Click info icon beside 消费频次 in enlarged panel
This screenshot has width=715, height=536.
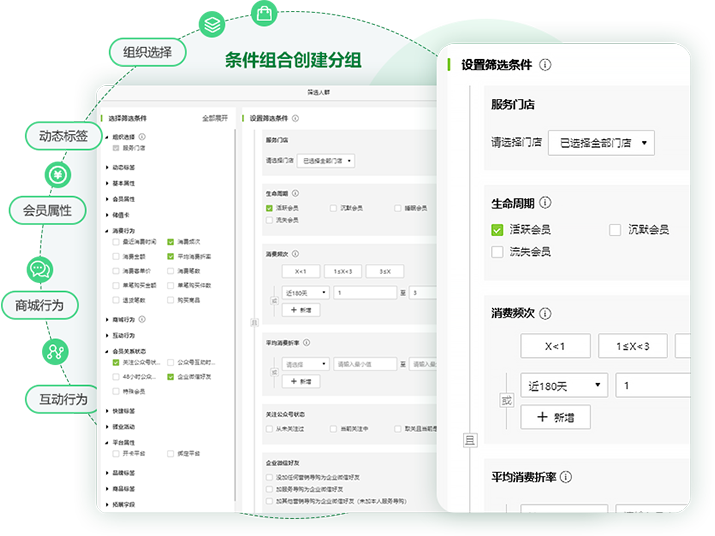click(545, 313)
